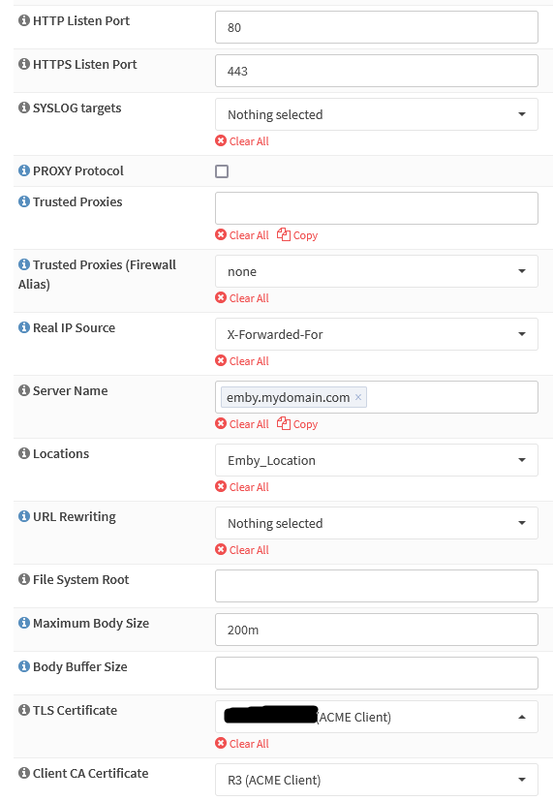Screen dimensions: 553x800
Task: Click Clear All below Locations
Action: coord(242,487)
